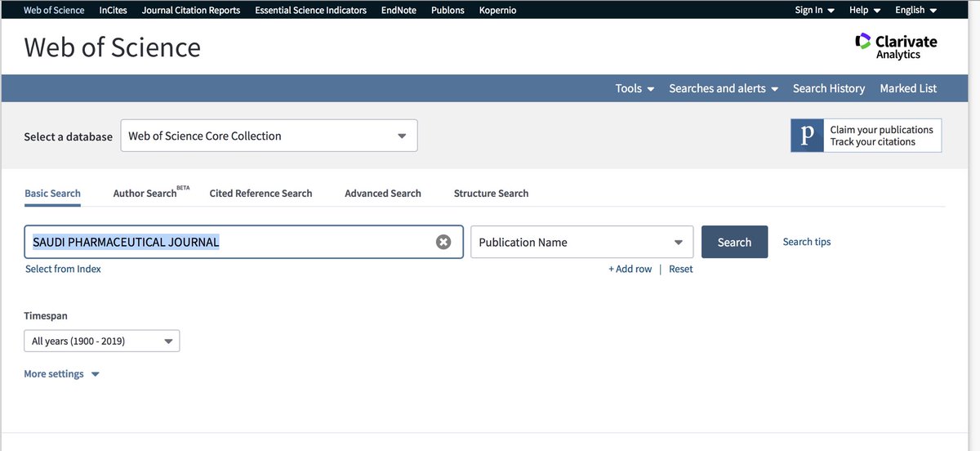Click Claim your publications banner
Screen dimensions: 980x451
pyautogui.click(x=866, y=136)
